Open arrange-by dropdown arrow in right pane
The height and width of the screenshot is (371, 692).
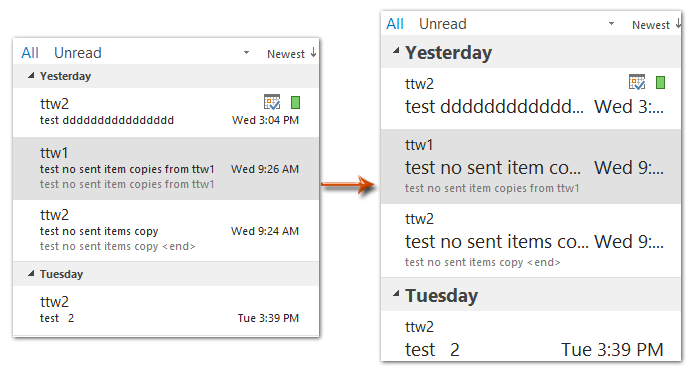[611, 23]
